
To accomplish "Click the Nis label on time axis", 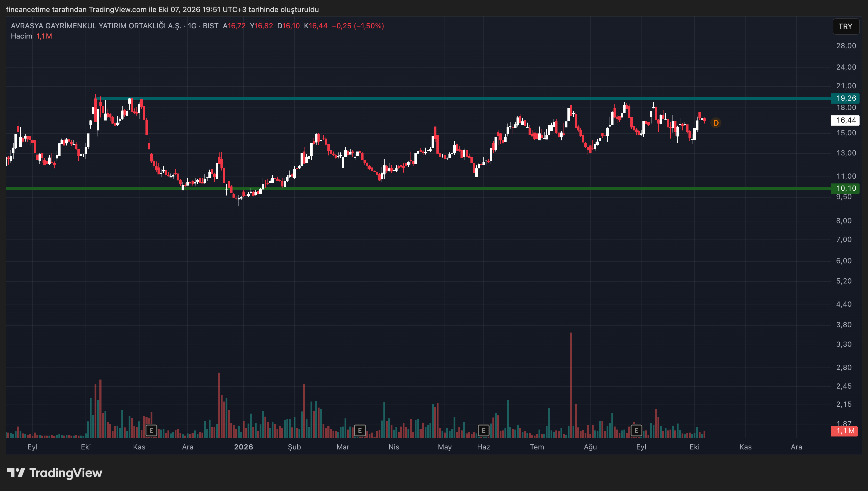I will click(394, 447).
